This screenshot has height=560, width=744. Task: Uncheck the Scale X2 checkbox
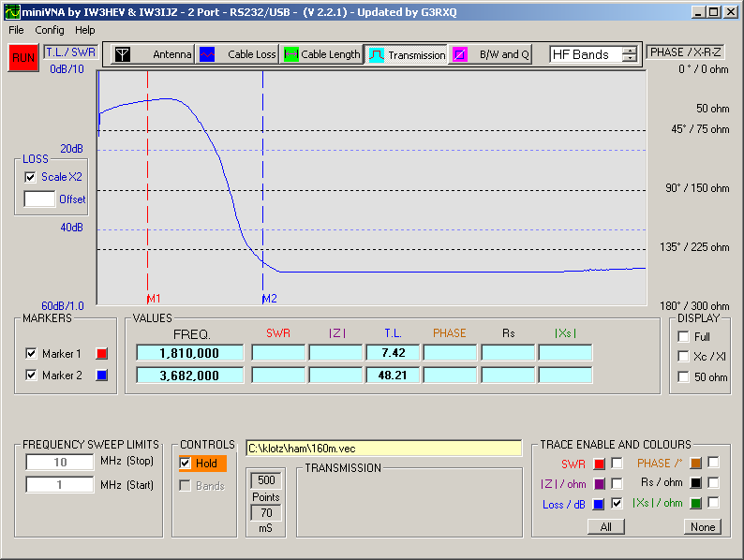click(x=30, y=177)
